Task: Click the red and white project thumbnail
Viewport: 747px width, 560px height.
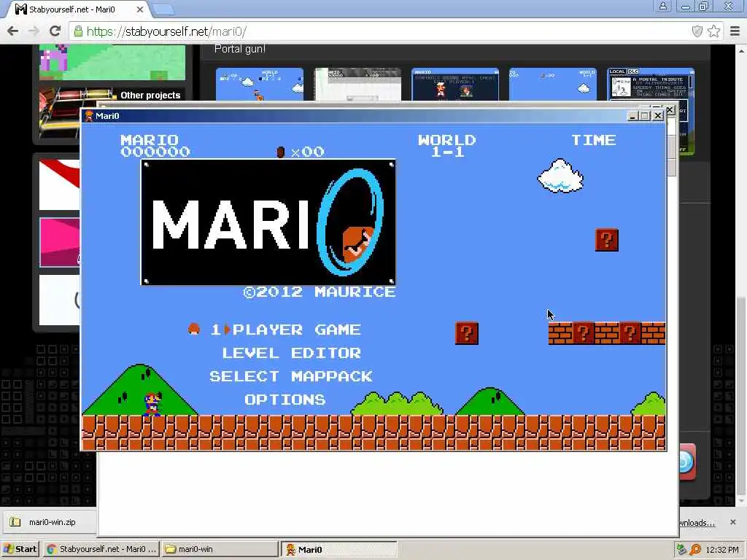Action: [x=60, y=184]
